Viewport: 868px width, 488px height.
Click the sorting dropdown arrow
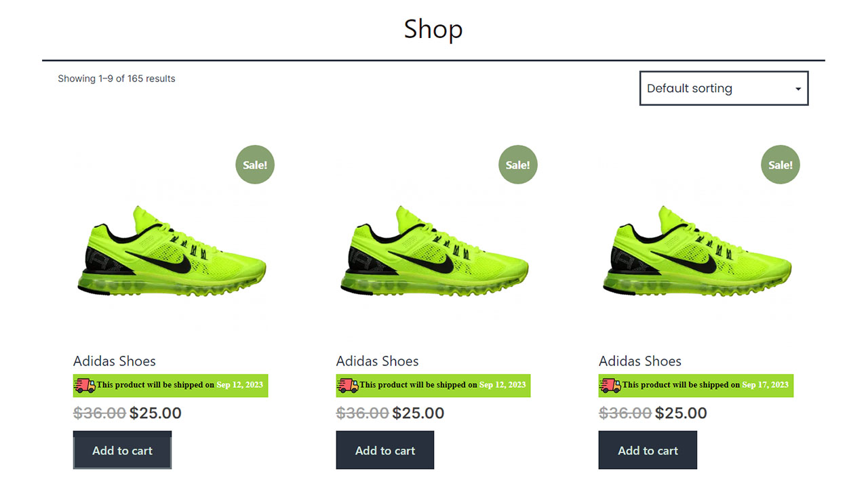click(x=798, y=89)
